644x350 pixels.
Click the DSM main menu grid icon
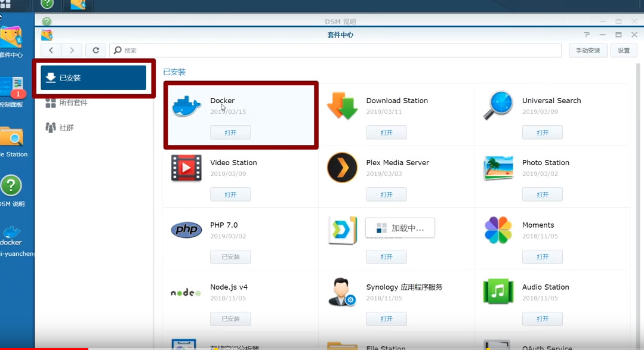tap(5, 4)
